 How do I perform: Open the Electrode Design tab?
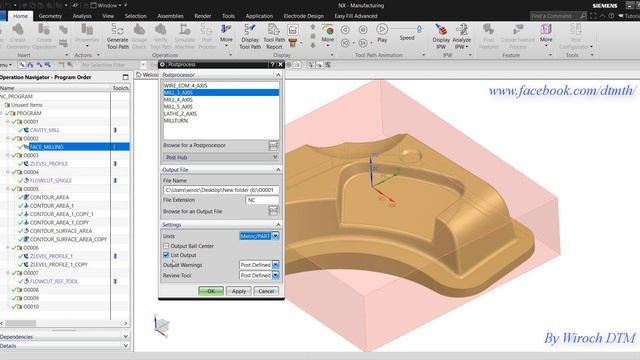point(303,16)
